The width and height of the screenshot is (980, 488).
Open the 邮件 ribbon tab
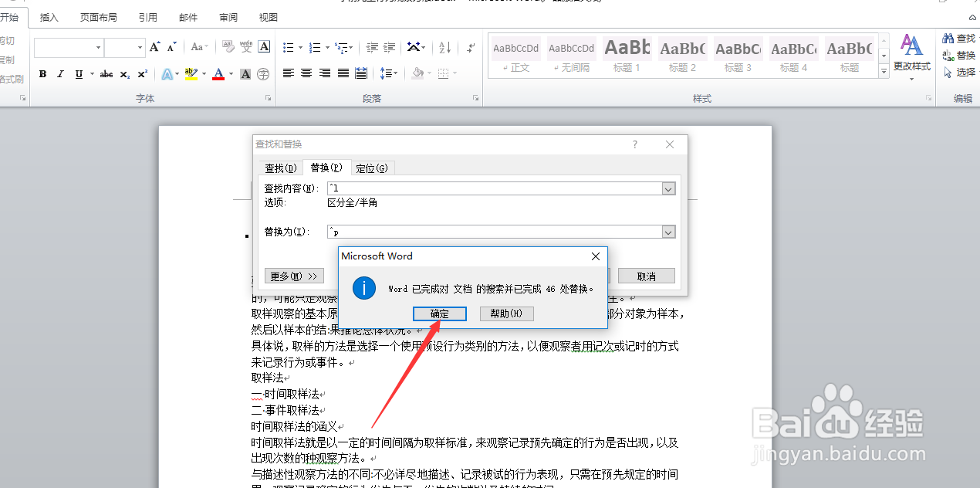pos(188,17)
